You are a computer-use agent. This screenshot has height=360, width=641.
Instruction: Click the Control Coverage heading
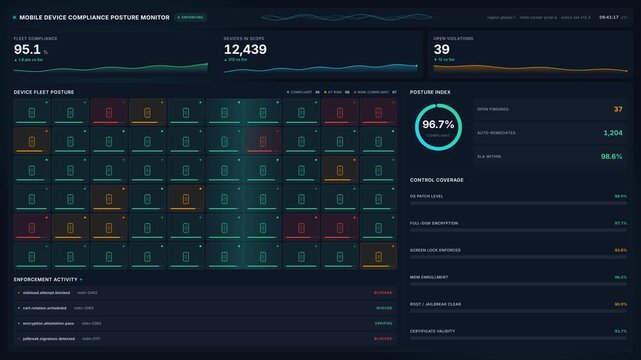click(437, 180)
